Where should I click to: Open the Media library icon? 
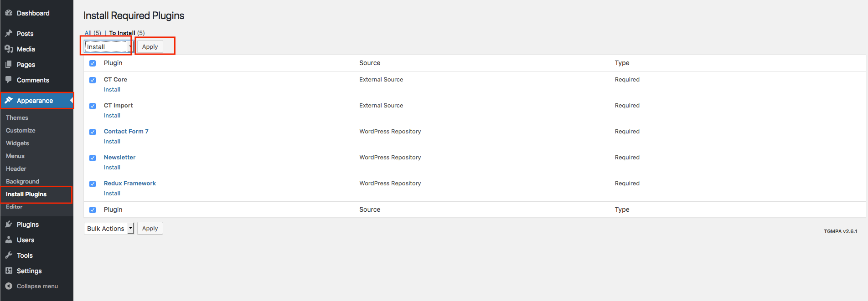click(9, 49)
